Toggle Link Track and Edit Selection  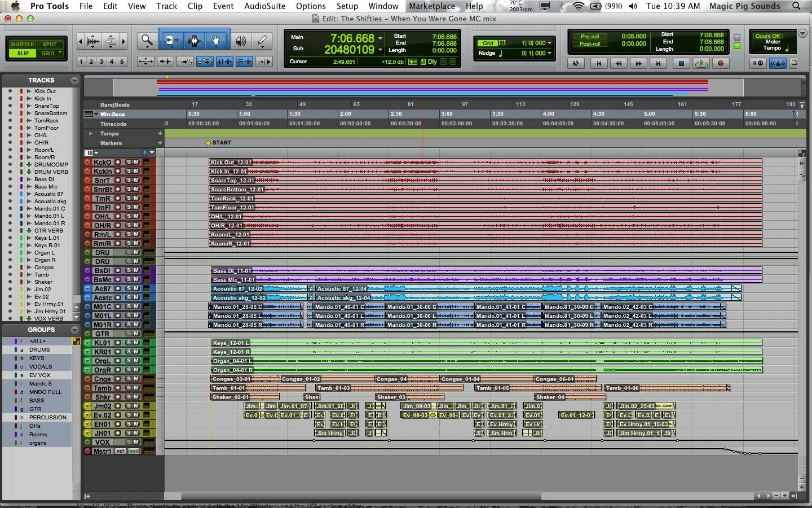click(x=244, y=62)
